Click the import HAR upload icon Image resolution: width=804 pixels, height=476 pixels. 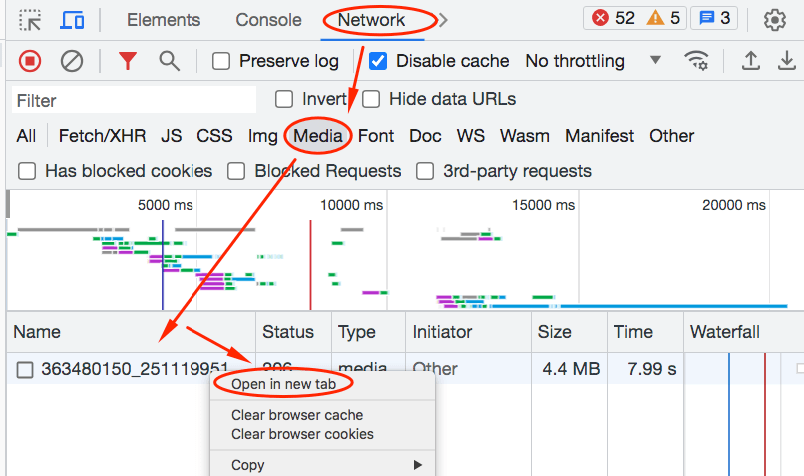(x=750, y=61)
